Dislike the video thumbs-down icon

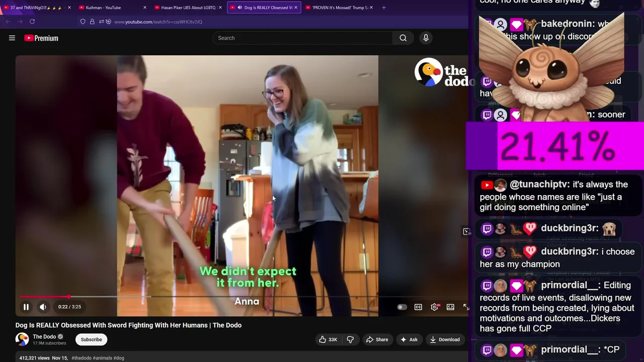coord(350,340)
